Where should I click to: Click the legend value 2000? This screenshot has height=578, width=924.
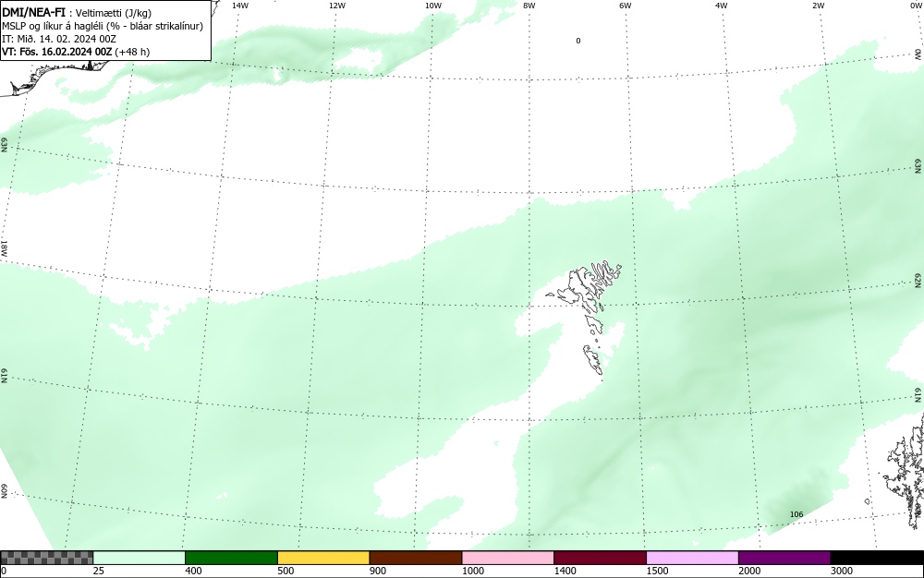click(x=749, y=571)
